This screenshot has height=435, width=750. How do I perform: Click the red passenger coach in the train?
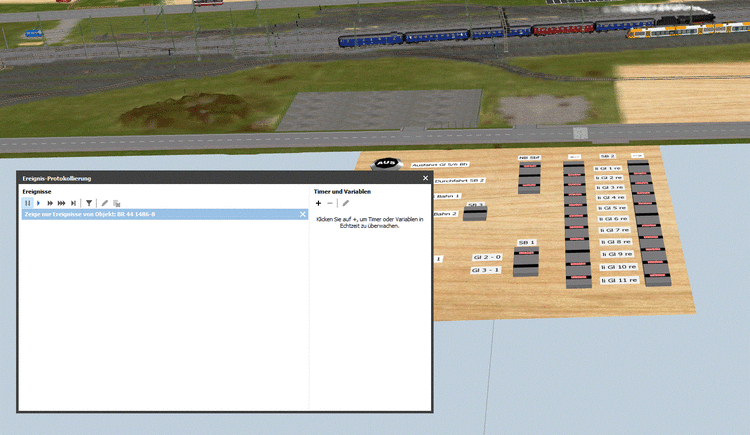[x=562, y=29]
